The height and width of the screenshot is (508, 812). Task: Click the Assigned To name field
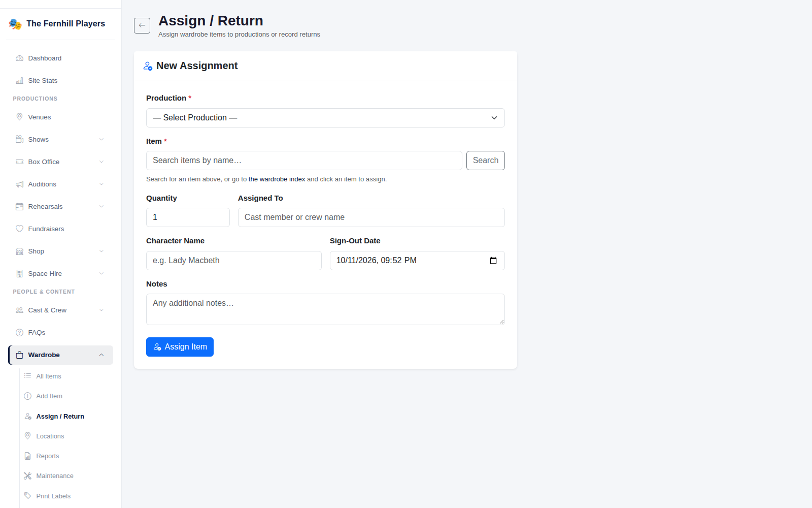(x=371, y=217)
